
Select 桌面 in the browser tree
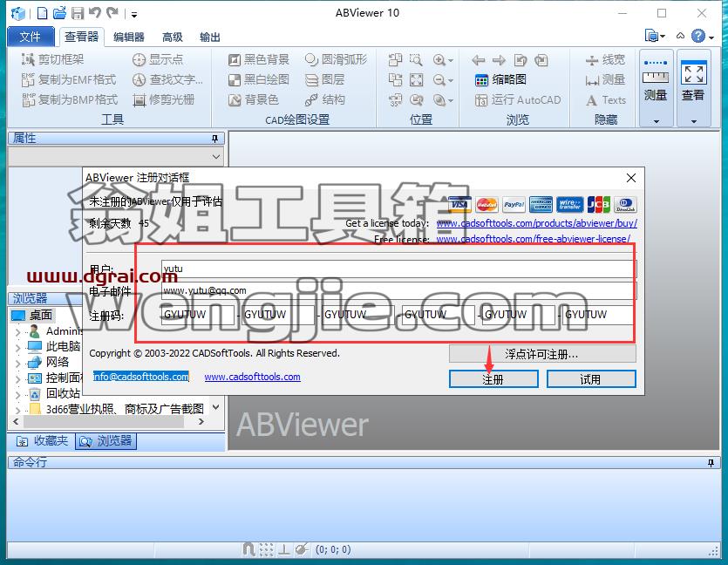coord(33,316)
